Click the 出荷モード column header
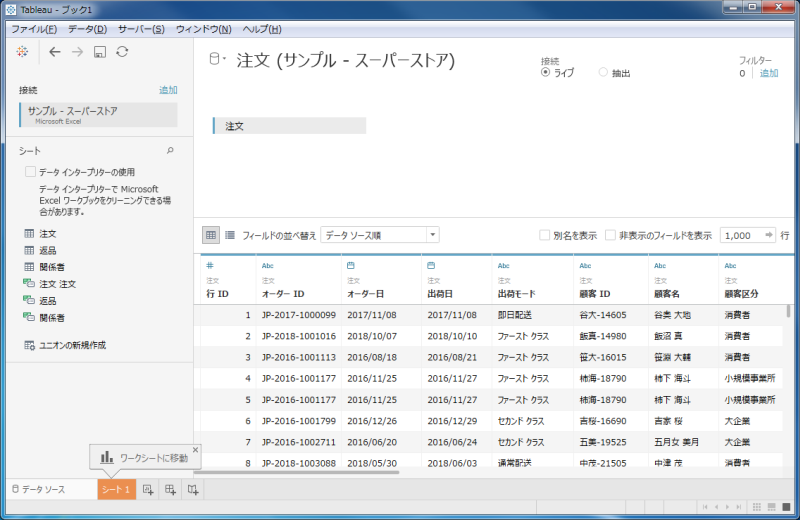This screenshot has height=520, width=800. click(x=517, y=294)
